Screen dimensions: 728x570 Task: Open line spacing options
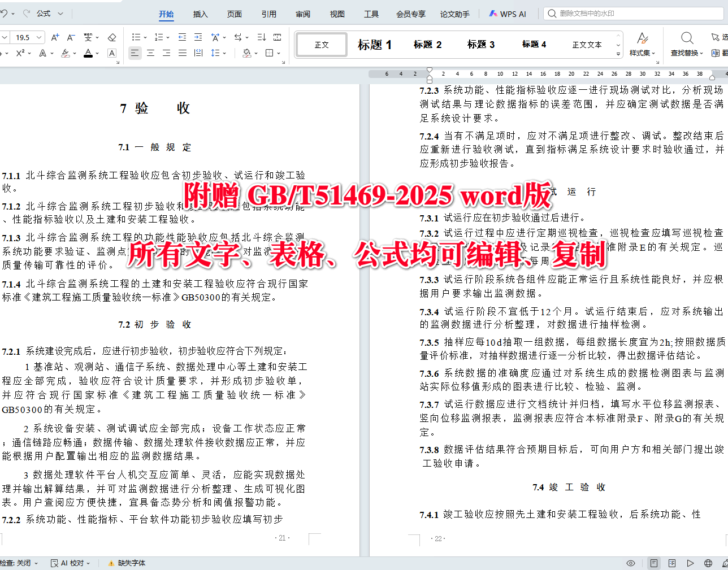point(215,53)
